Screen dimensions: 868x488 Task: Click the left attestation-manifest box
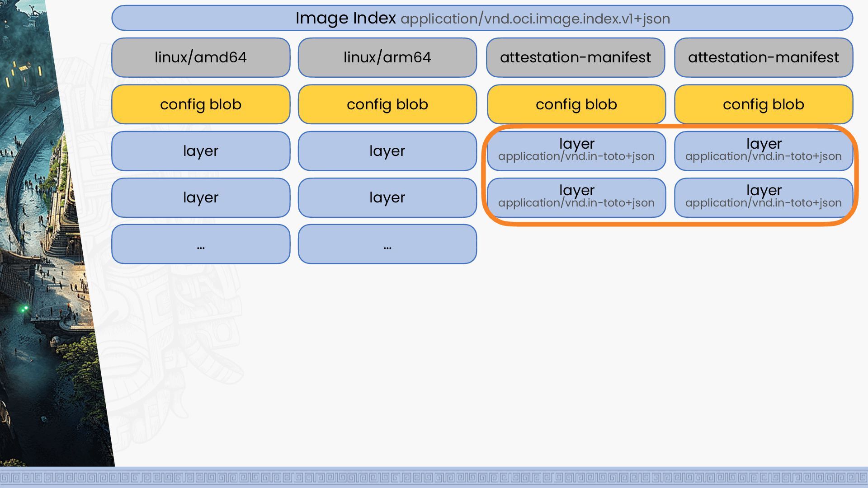(576, 57)
